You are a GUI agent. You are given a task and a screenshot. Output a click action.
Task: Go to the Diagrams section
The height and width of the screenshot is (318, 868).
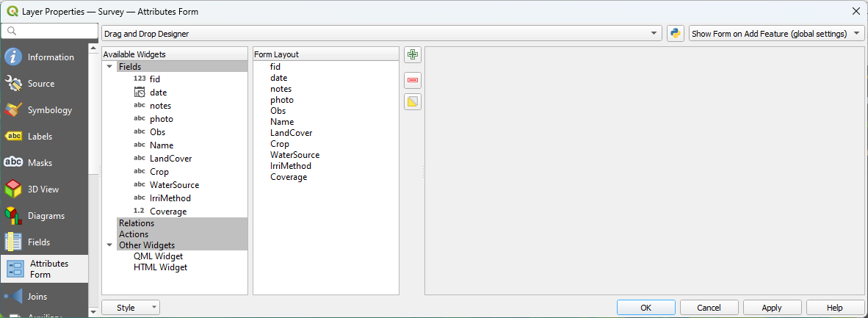(44, 216)
